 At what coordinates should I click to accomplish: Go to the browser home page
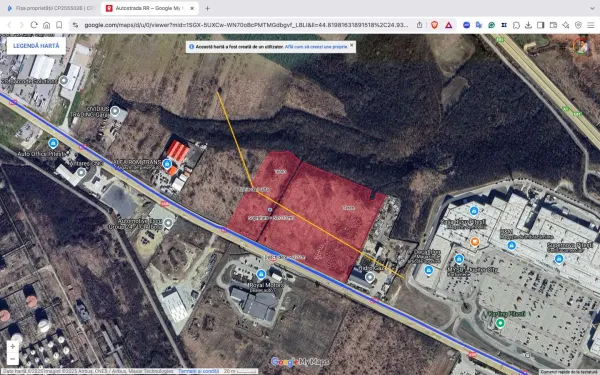pos(46,25)
